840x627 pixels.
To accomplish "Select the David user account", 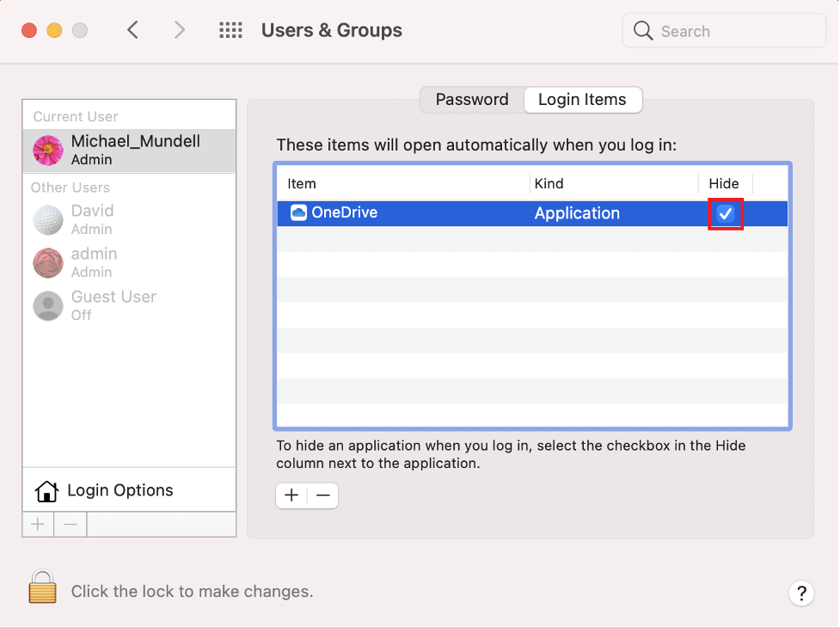I will click(x=92, y=219).
